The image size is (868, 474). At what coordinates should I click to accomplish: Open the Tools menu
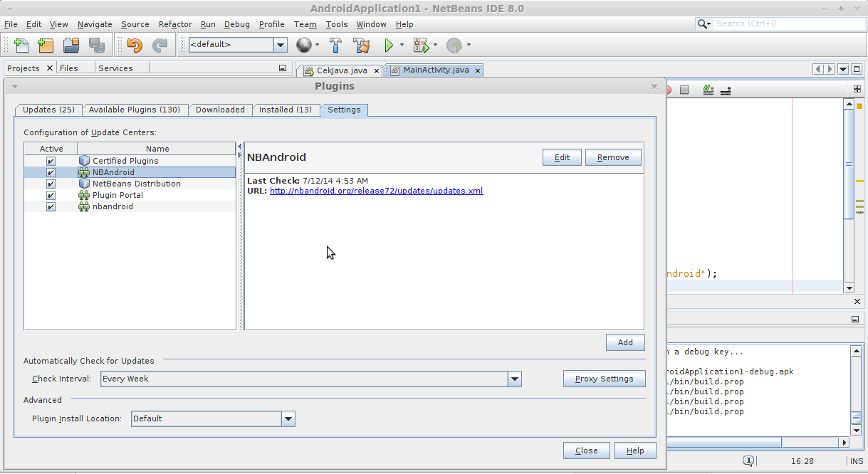coord(337,24)
